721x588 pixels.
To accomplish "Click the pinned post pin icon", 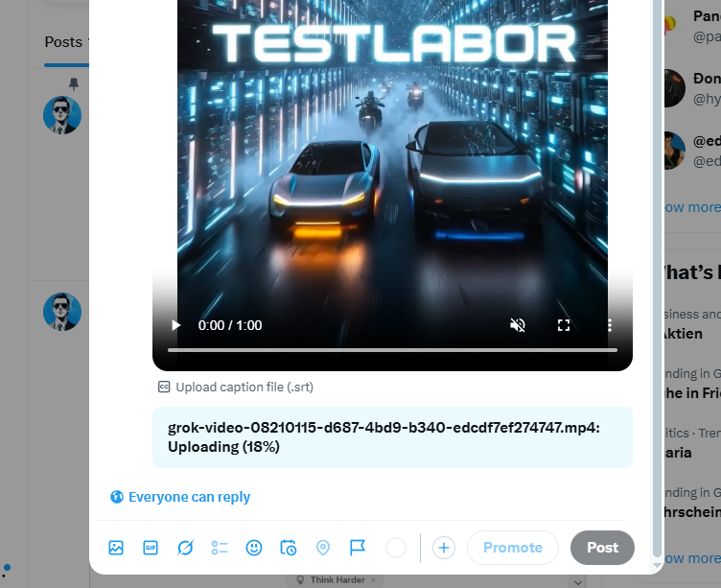I will [x=74, y=83].
